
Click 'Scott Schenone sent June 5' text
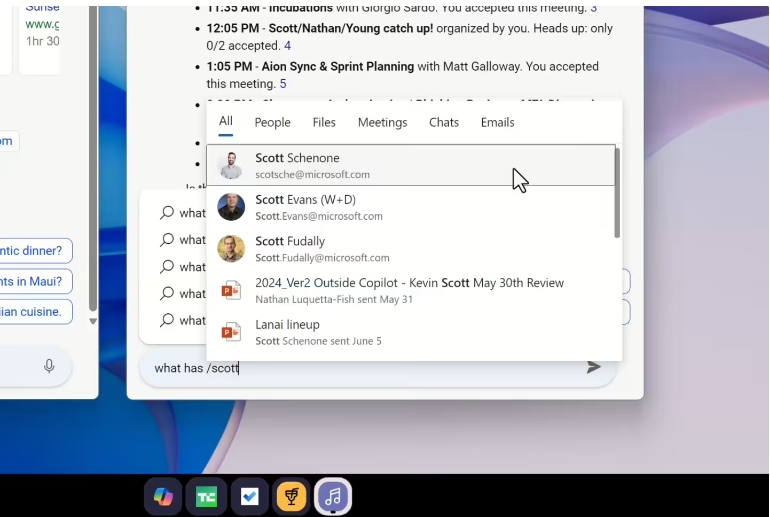[x=318, y=341]
